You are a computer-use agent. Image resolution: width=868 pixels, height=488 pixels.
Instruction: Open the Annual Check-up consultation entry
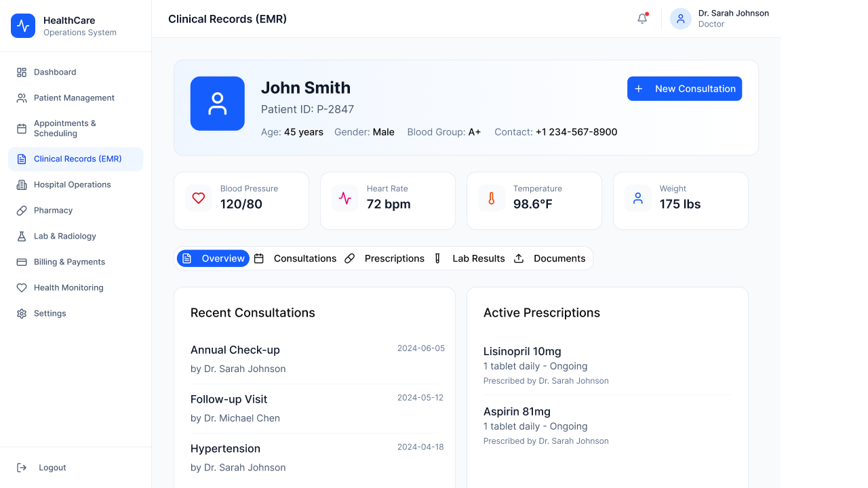pos(317,359)
